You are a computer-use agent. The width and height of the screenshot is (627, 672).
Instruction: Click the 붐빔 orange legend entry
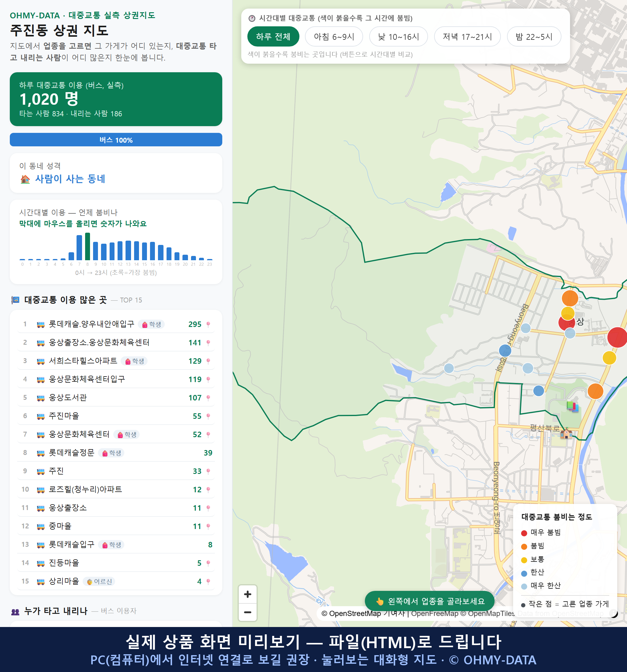click(x=533, y=546)
